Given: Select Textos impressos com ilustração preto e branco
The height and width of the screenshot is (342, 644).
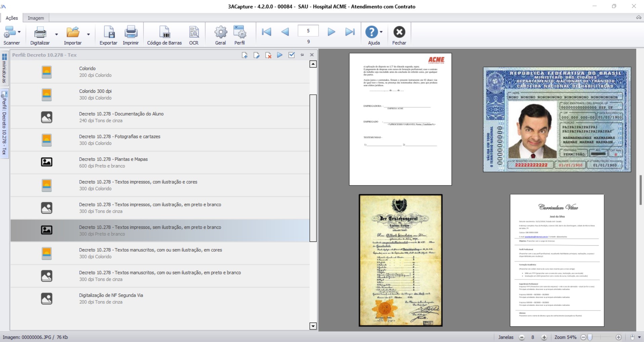Looking at the screenshot, I should click(x=160, y=208).
